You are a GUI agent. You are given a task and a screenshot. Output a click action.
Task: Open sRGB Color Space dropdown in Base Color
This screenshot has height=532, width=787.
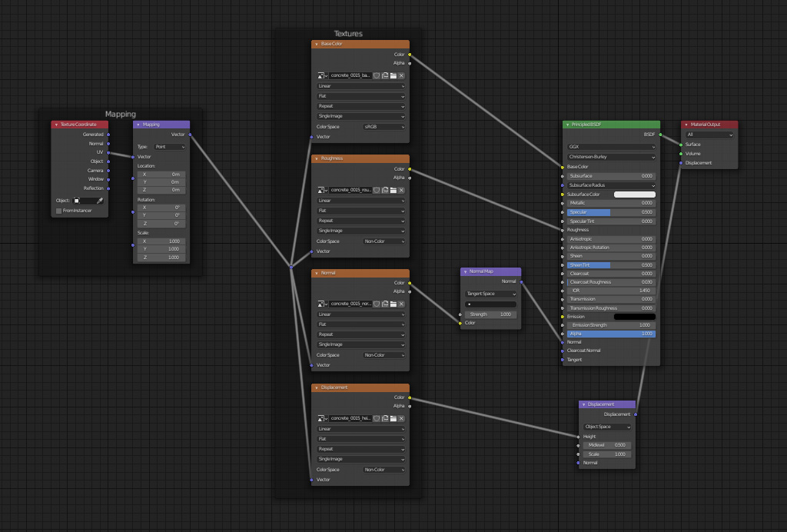click(x=384, y=127)
